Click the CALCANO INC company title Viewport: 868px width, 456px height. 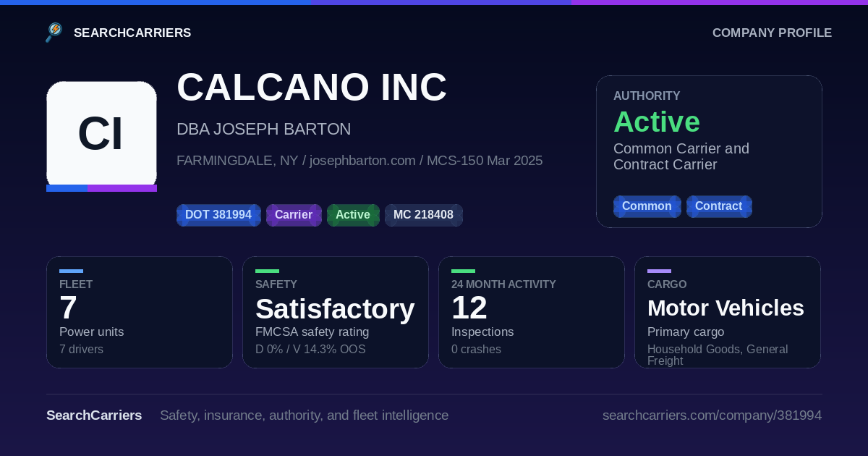(312, 88)
